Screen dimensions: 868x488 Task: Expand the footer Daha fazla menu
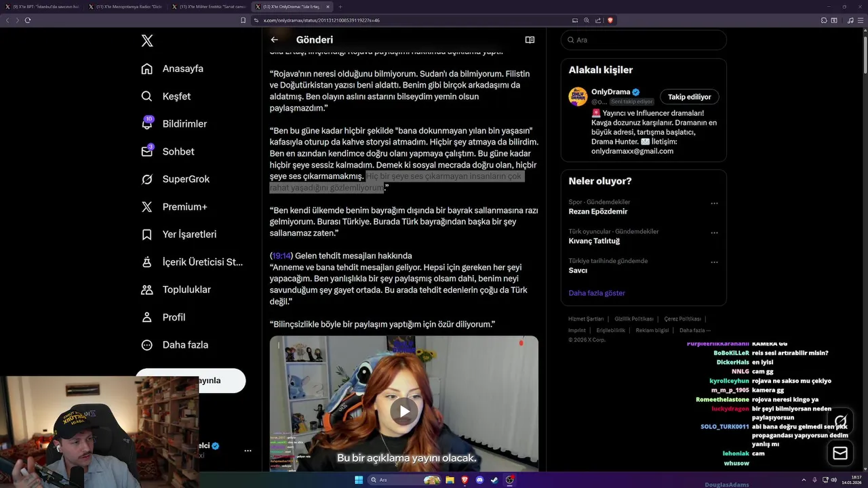point(695,330)
